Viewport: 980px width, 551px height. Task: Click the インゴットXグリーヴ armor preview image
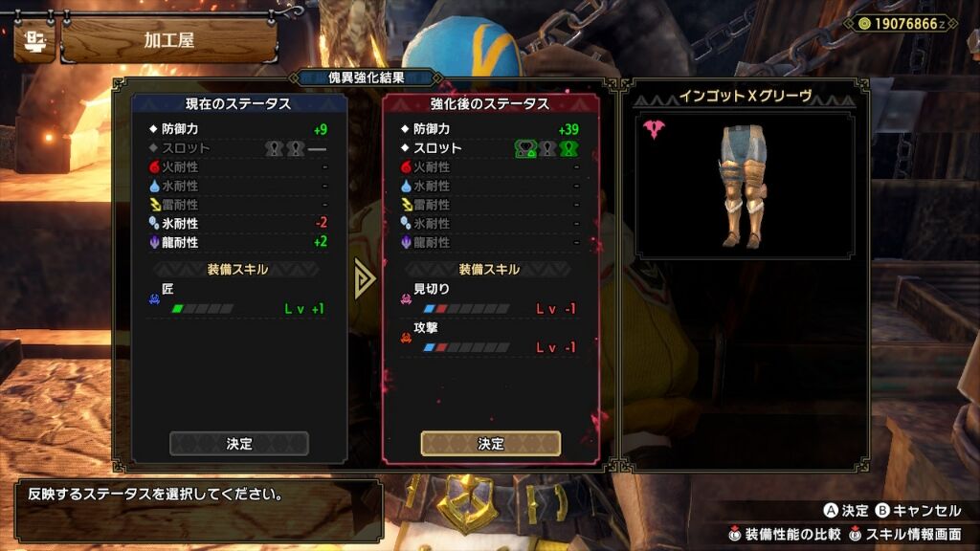point(744,187)
